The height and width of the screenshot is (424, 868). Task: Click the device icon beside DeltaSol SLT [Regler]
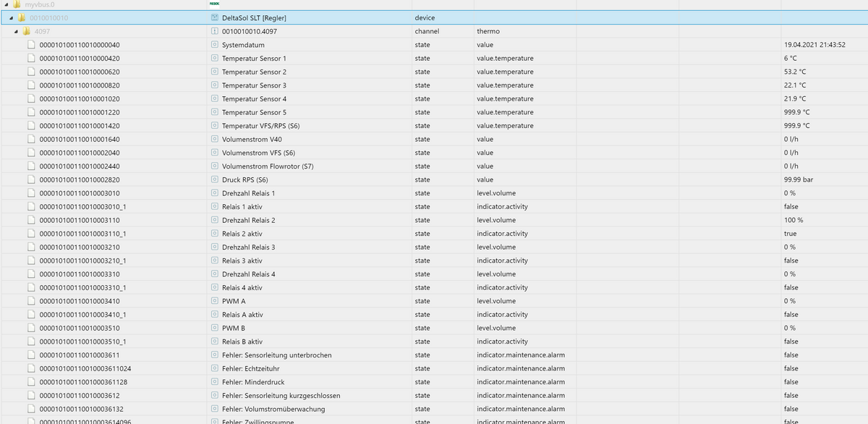click(214, 17)
